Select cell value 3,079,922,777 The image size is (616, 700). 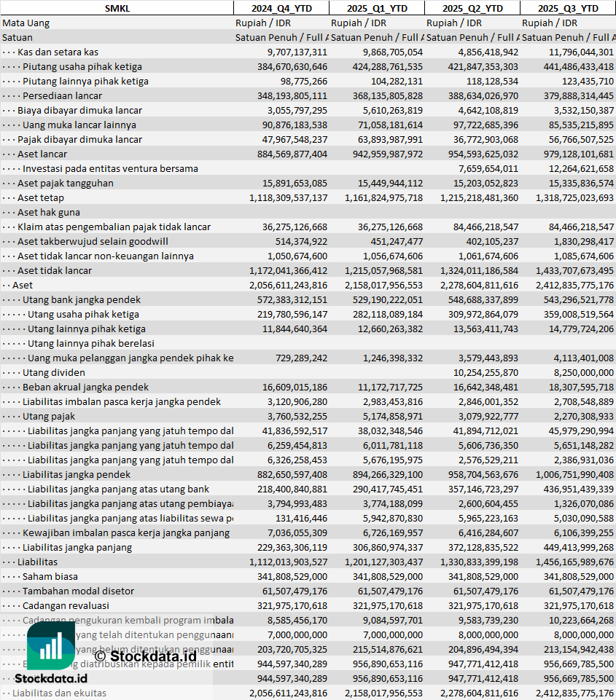click(488, 416)
